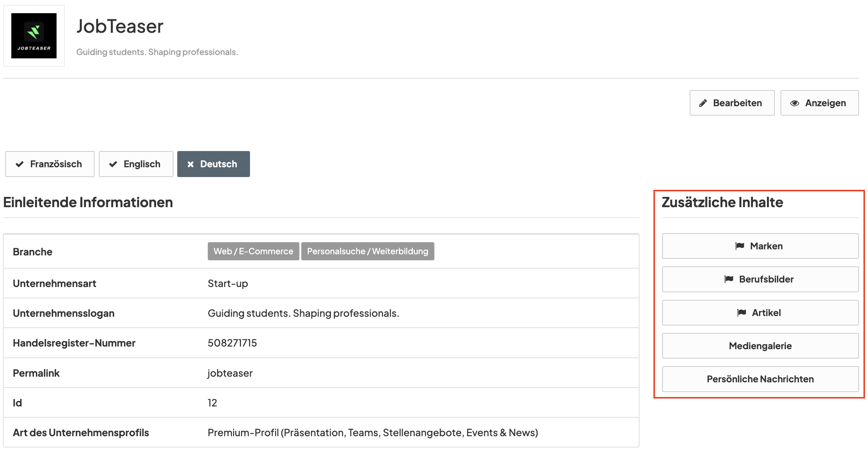Select the flag icon next to Marken
The width and height of the screenshot is (868, 452).
(741, 246)
